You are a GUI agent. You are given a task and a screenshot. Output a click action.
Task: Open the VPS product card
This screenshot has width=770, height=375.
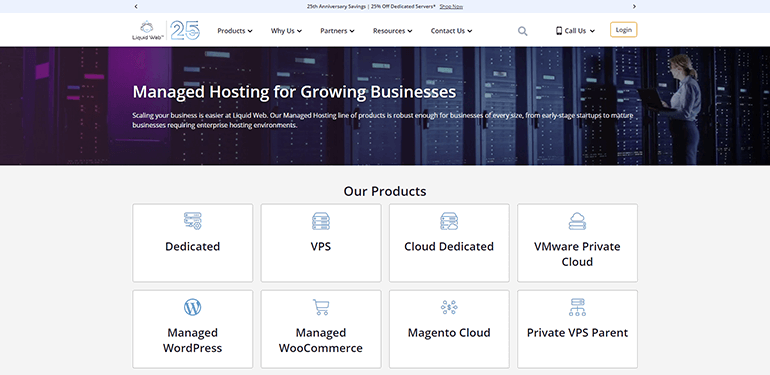[321, 243]
